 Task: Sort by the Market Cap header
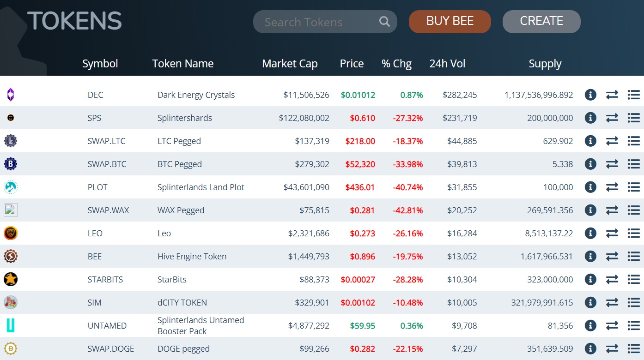(x=290, y=64)
